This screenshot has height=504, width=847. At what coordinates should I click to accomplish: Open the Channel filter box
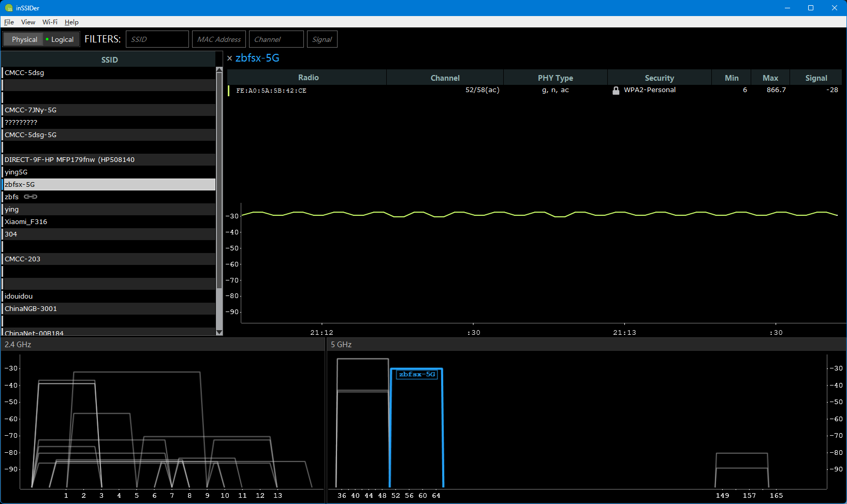[x=276, y=39]
